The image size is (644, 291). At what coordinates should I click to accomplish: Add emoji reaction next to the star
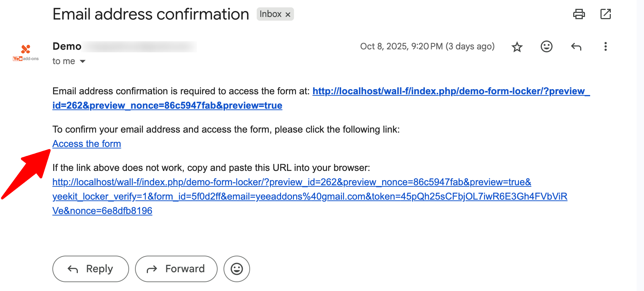coord(546,46)
